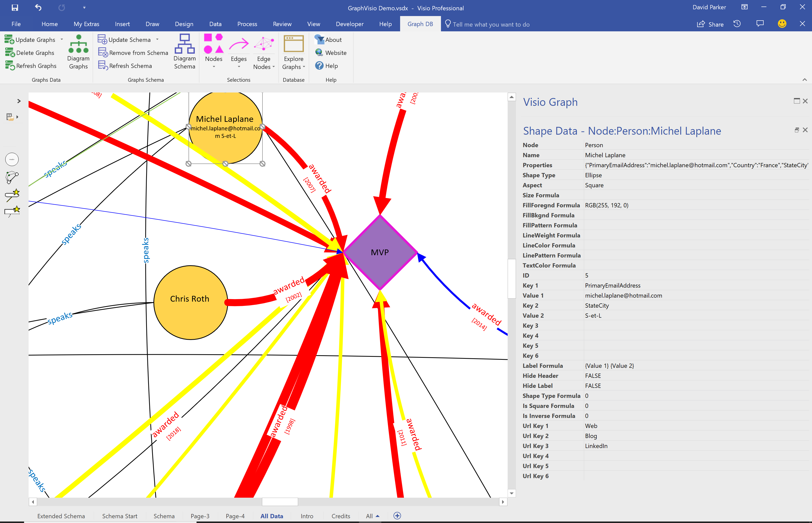Click Remove from Schema icon
The image size is (812, 523).
pos(103,53)
